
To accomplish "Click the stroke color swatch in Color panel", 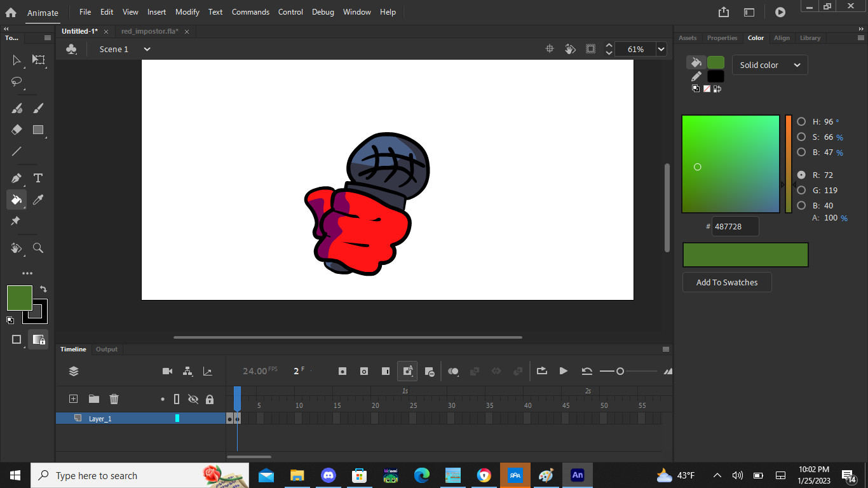I will click(715, 76).
